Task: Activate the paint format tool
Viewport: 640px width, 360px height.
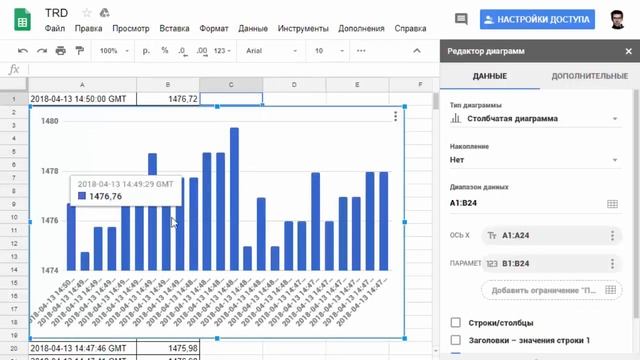Action: [80, 51]
